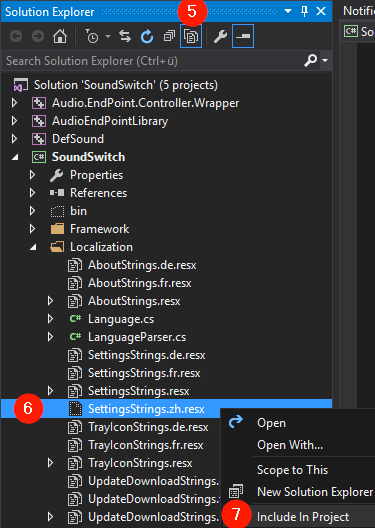The width and height of the screenshot is (375, 528).
Task: Choose Include In Project menu entry
Action: pyautogui.click(x=303, y=517)
